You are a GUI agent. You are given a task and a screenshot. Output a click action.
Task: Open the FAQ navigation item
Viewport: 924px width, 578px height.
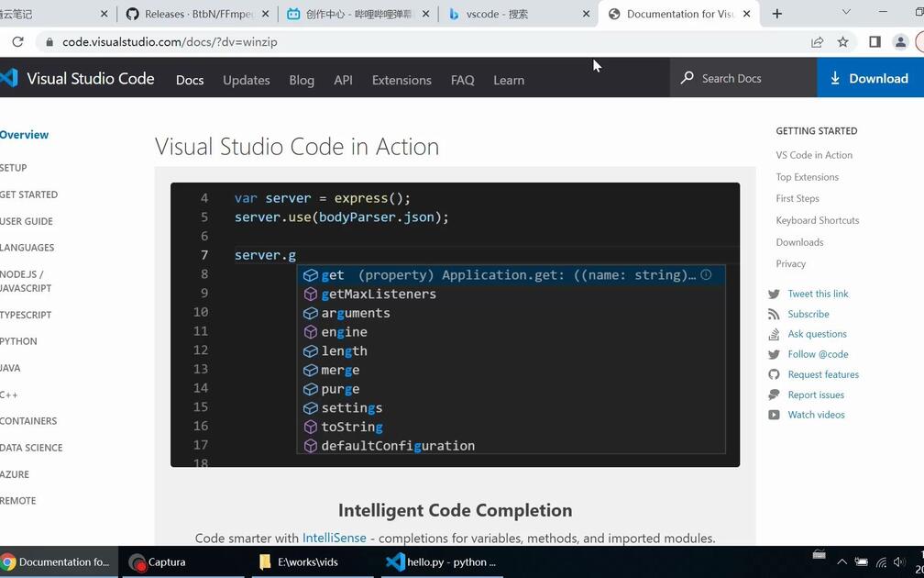[463, 80]
